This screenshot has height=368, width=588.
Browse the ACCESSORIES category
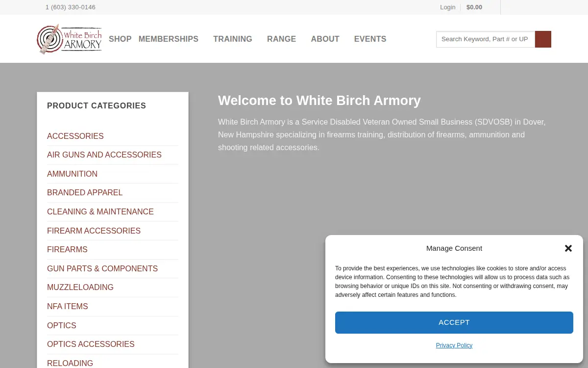coord(75,136)
